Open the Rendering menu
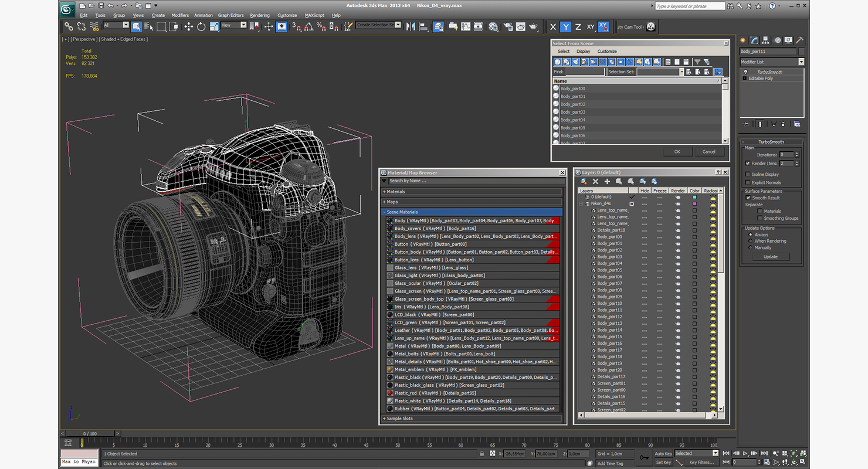The width and height of the screenshot is (868, 469). pyautogui.click(x=260, y=15)
